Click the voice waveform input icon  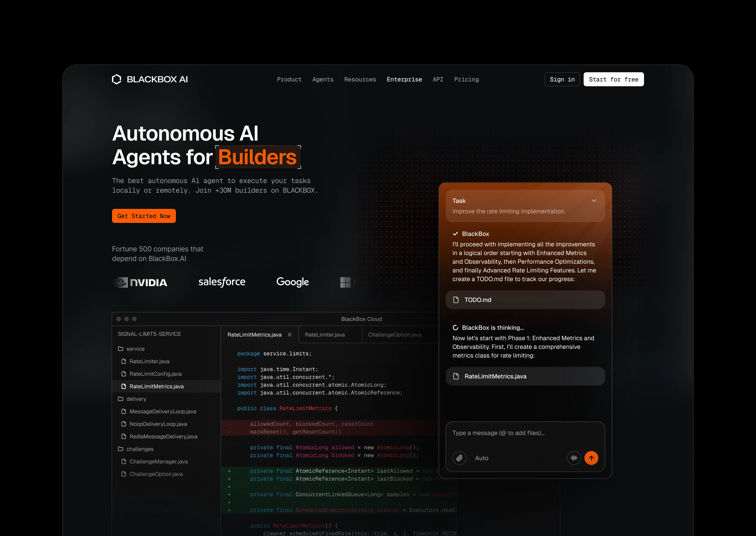tap(574, 458)
